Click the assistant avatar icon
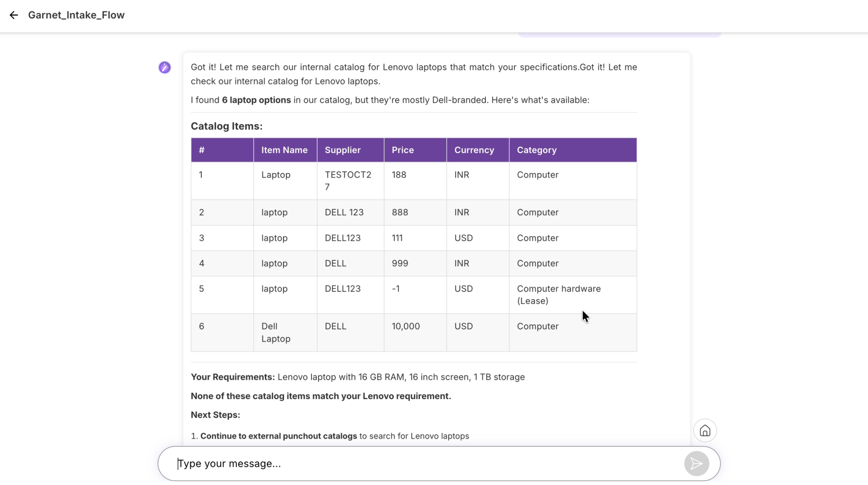 (x=164, y=68)
